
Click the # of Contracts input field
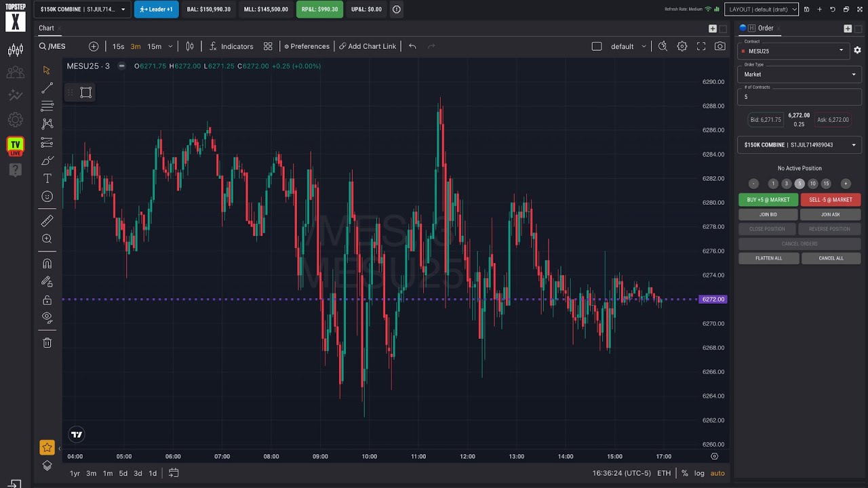pos(800,96)
